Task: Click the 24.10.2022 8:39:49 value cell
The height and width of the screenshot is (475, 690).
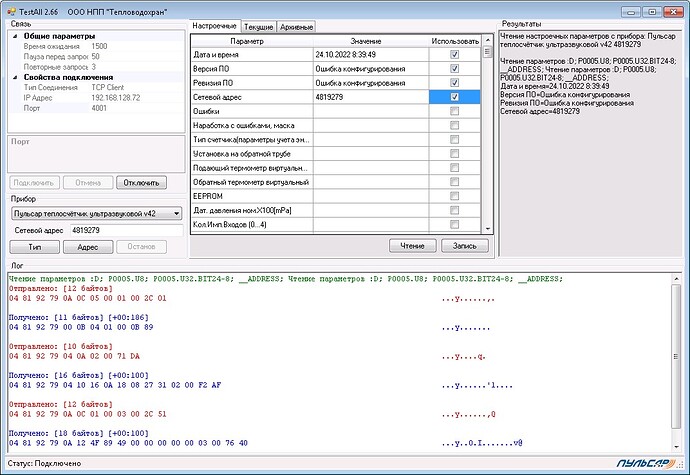Action: (x=371, y=55)
